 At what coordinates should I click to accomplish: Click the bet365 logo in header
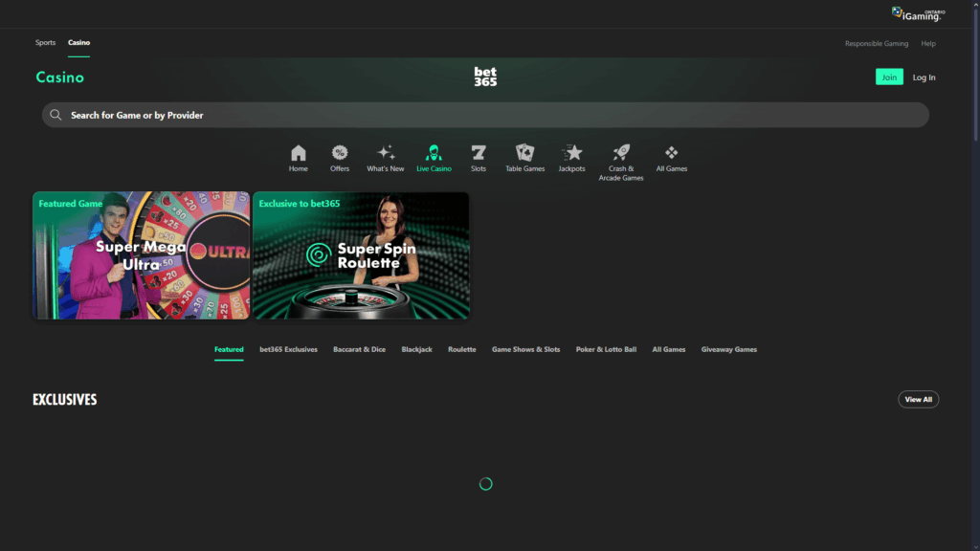click(x=485, y=77)
